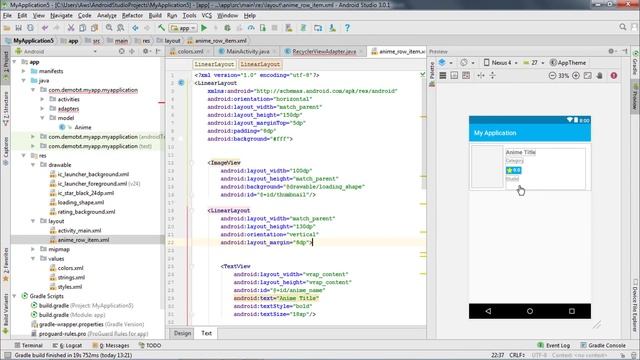Undo the last action
Image resolution: width=640 pixels, height=360 pixels.
[x=44, y=28]
